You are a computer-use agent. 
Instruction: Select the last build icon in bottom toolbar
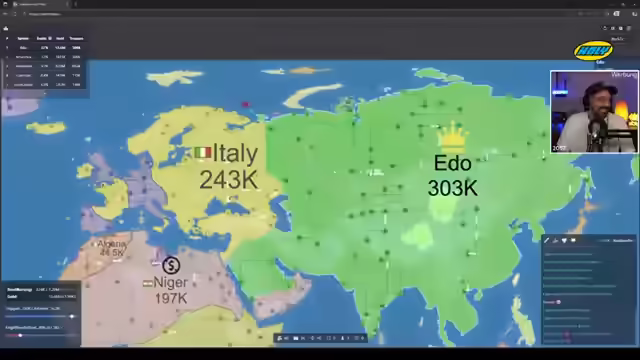[x=362, y=338]
